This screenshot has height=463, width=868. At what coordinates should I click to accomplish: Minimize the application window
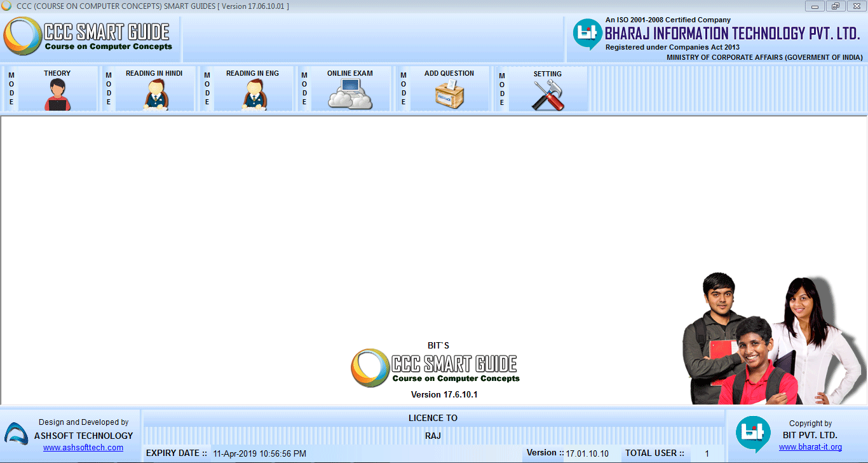(x=815, y=6)
